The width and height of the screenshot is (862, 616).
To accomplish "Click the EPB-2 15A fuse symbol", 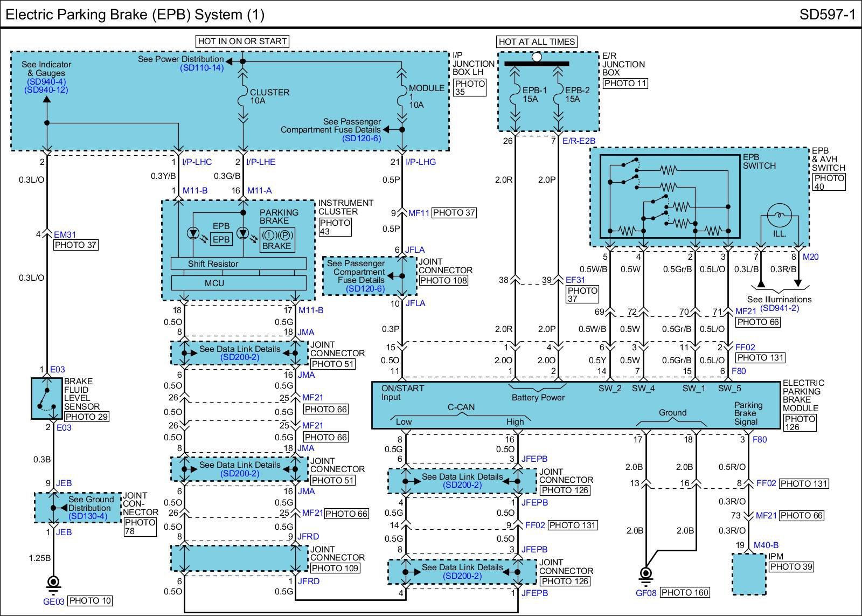I will tap(558, 98).
